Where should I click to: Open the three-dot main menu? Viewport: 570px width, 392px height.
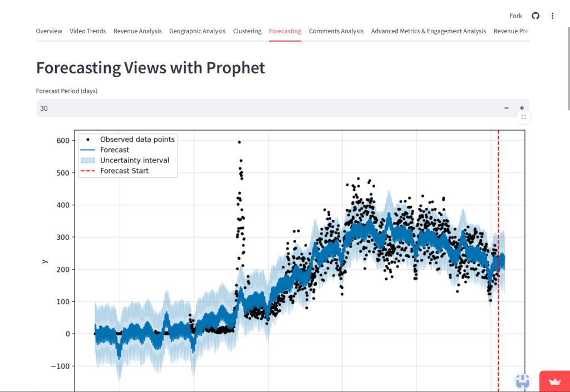pyautogui.click(x=552, y=16)
